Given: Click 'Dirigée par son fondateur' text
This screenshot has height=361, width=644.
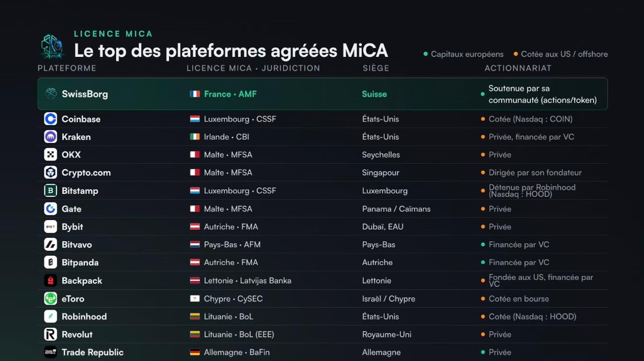Looking at the screenshot, I should point(535,172).
